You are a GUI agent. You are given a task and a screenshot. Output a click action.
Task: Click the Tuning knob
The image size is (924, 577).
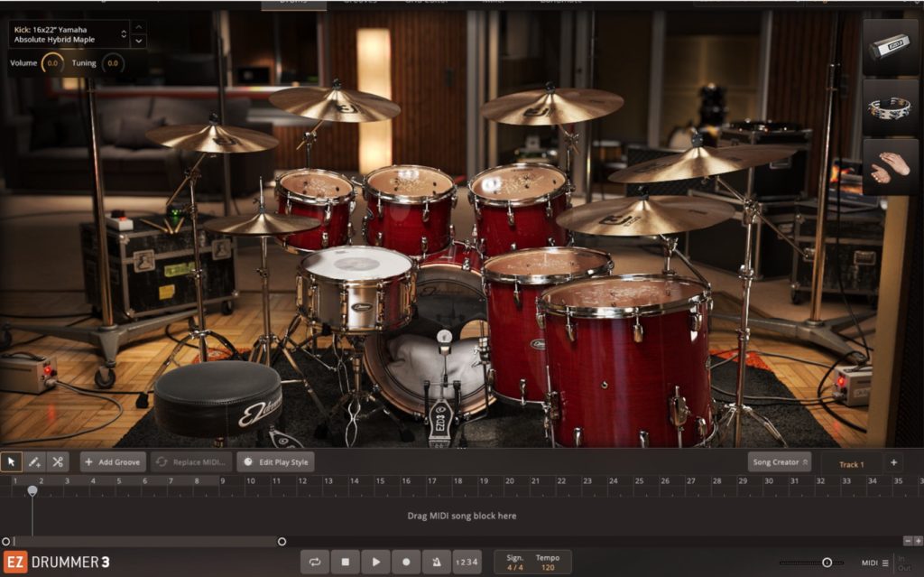(x=113, y=63)
